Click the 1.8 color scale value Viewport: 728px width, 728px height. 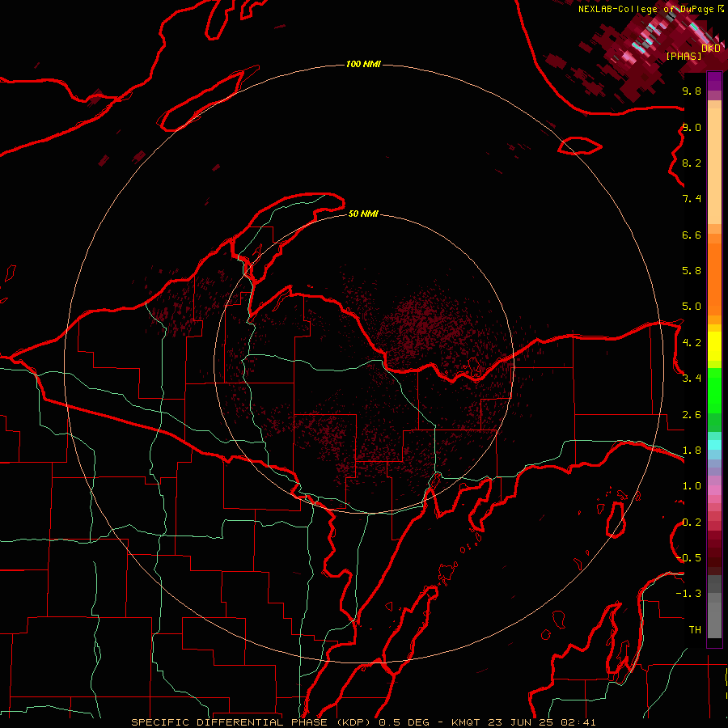coord(692,451)
